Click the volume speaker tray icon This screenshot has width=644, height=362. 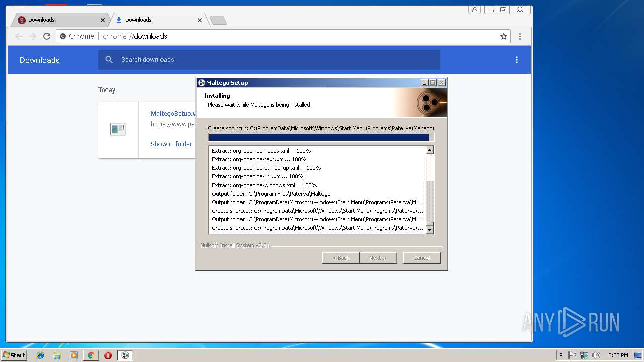point(596,355)
